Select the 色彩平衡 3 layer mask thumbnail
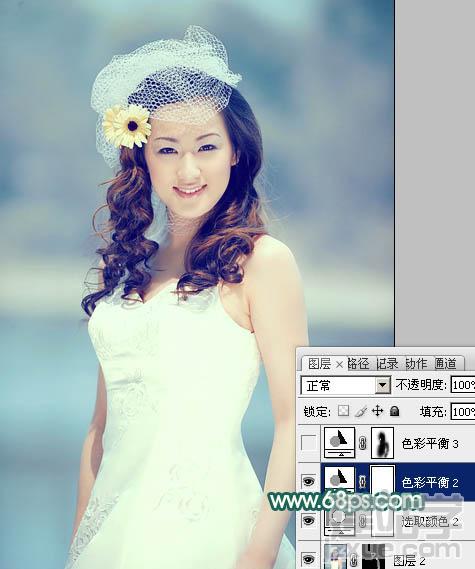This screenshot has height=569, width=475. (382, 443)
